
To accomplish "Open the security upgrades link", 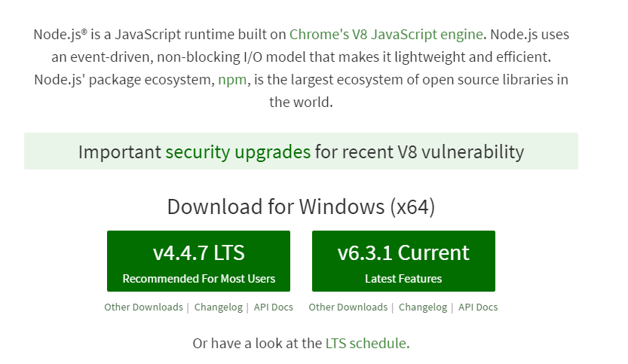I will 238,151.
